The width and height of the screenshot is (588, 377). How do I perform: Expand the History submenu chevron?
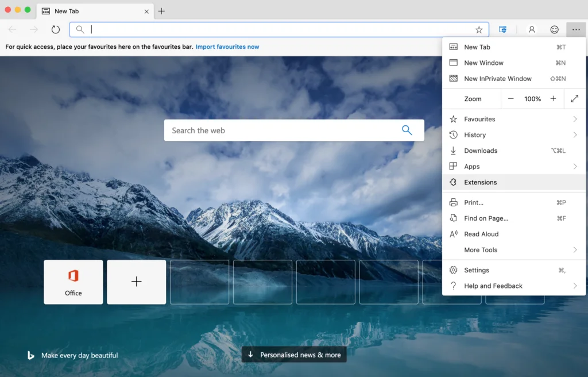(x=575, y=135)
